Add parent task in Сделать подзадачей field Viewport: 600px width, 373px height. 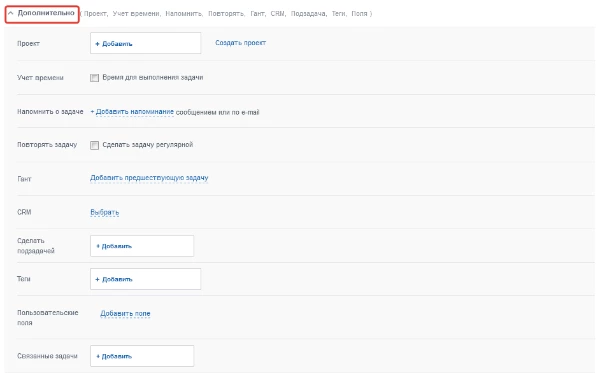142,246
